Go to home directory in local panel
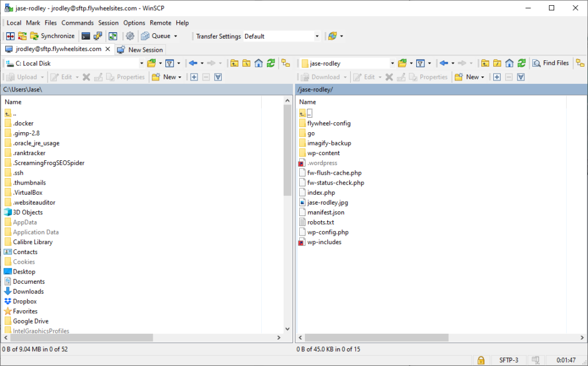This screenshot has height=366, width=588. tap(258, 63)
